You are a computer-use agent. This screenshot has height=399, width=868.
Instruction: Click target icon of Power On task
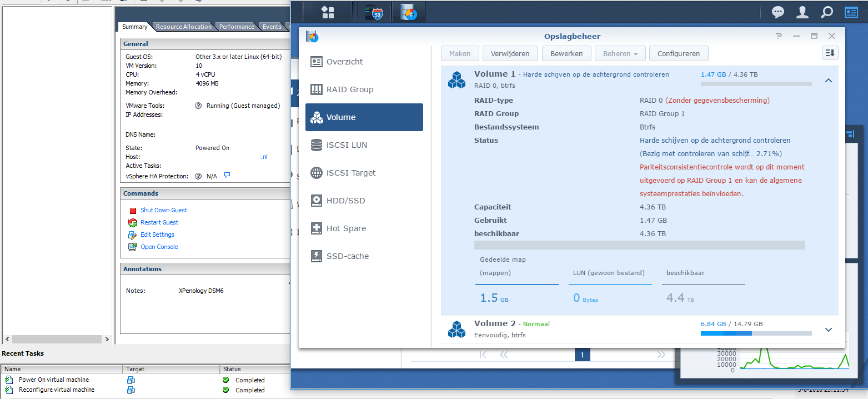[x=131, y=380]
